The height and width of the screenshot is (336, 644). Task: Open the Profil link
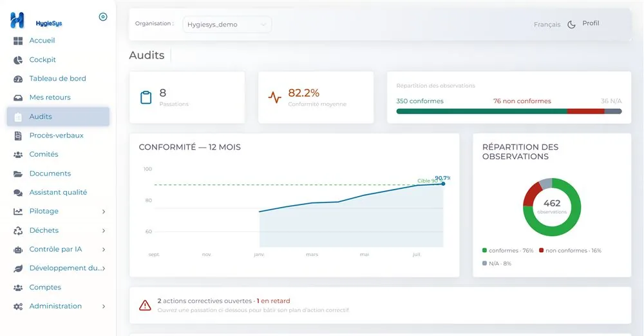[591, 23]
